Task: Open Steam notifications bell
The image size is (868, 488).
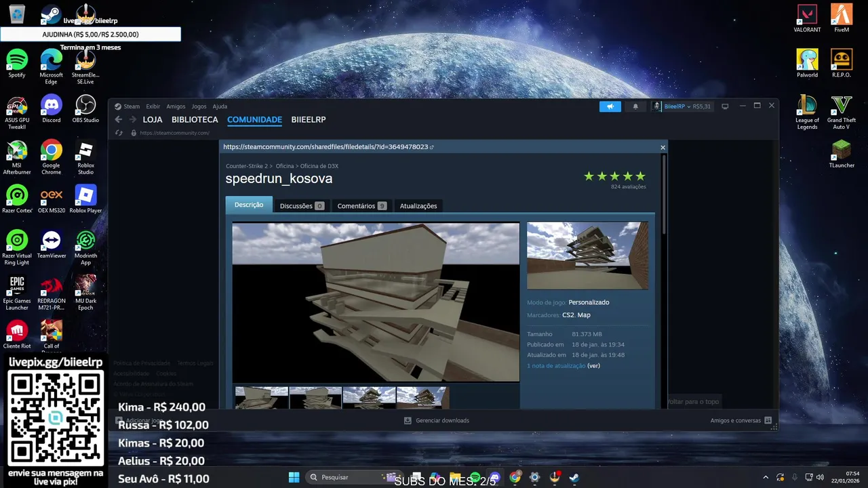Action: (x=635, y=106)
